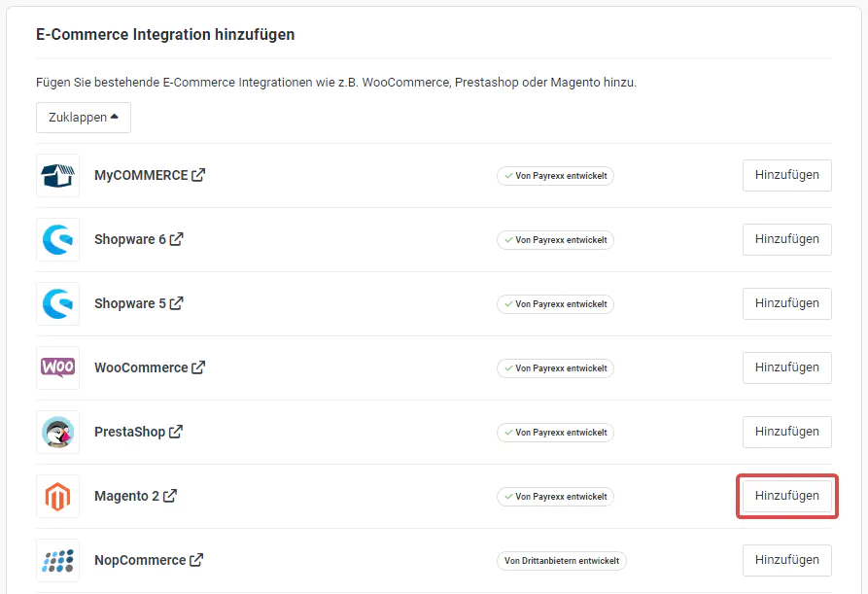Viewport: 868px width, 594px height.
Task: Click the MyCOMMERCE logo icon
Action: 57,176
